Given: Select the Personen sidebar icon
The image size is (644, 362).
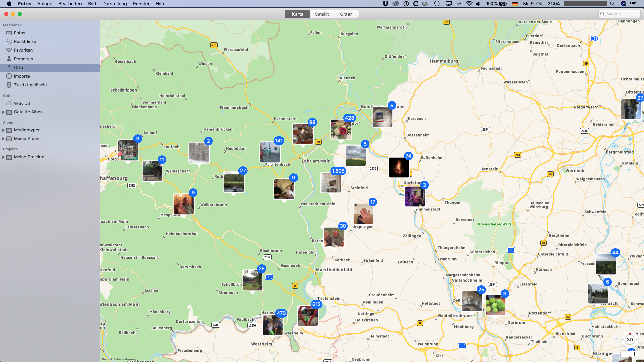Looking at the screenshot, I should click(x=9, y=59).
